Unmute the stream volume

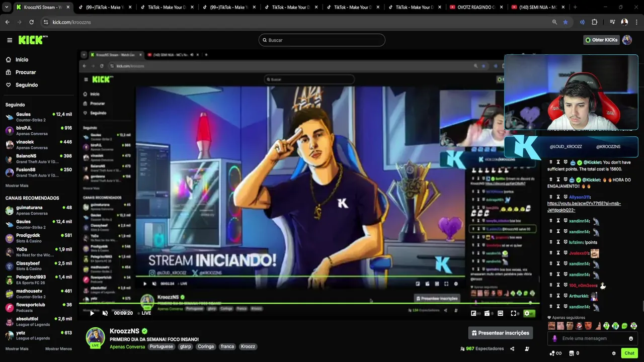pyautogui.click(x=105, y=313)
